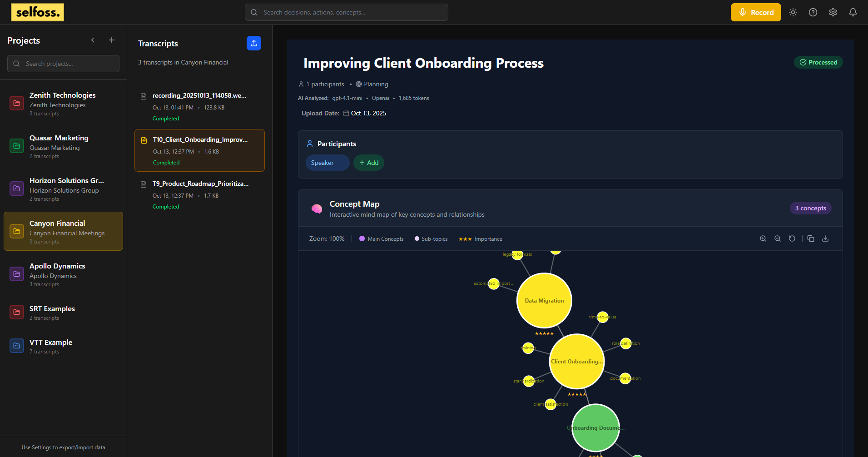Copy the concept map
Screen dimensions: 868x457
click(811, 238)
